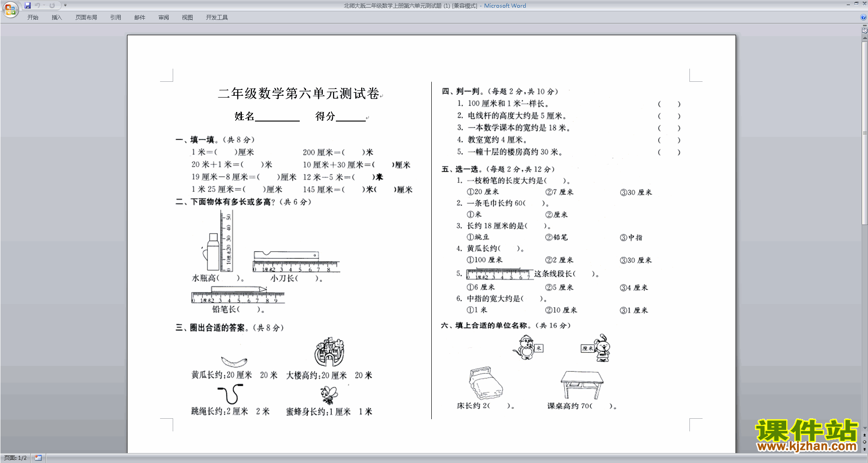Click the Save icon in Quick Access

click(28, 5)
